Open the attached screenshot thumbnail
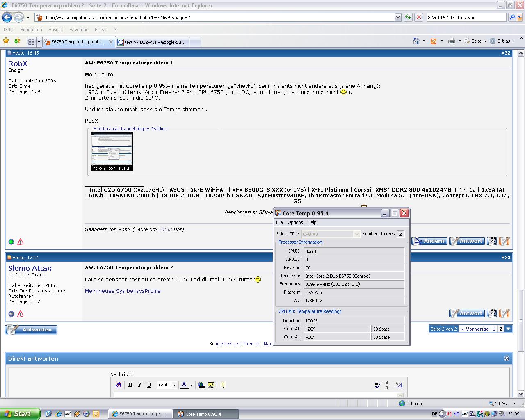Screen dimensions: 525x420 click(x=112, y=152)
